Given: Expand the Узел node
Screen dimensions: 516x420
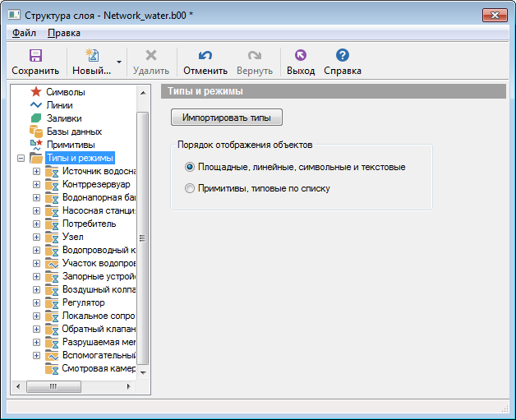Looking at the screenshot, I should tap(36, 238).
